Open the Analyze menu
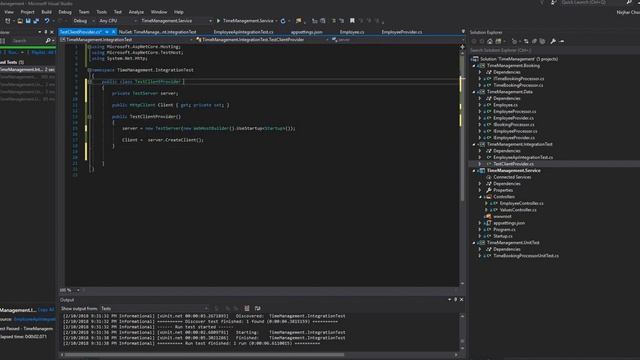Viewport: 640px width, 360px height. [x=136, y=12]
